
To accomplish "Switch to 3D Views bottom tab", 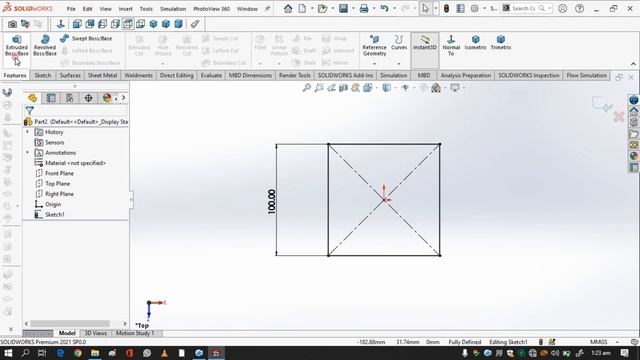I will [x=96, y=333].
